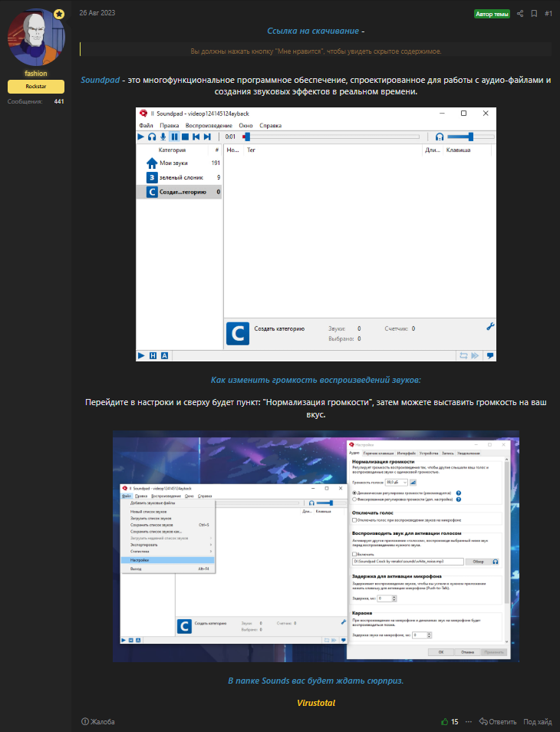This screenshot has height=732, width=560.
Task: Expand the Экспортировать submenu in the File menu
Action: [x=167, y=545]
